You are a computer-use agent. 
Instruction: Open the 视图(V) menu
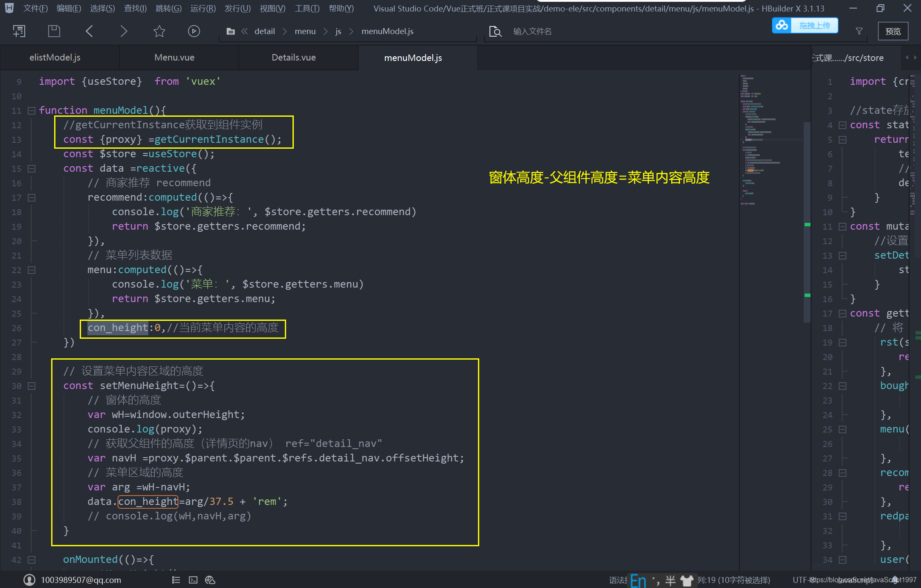tap(272, 9)
